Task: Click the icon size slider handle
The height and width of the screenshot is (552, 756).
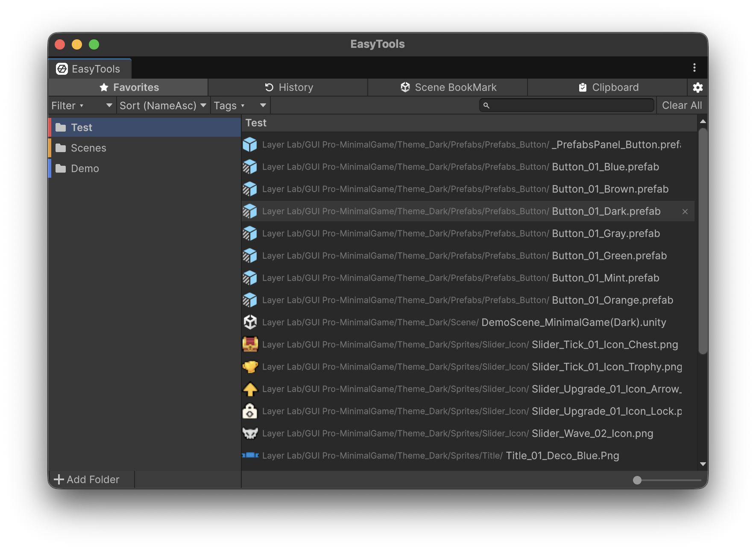Action: 637,480
